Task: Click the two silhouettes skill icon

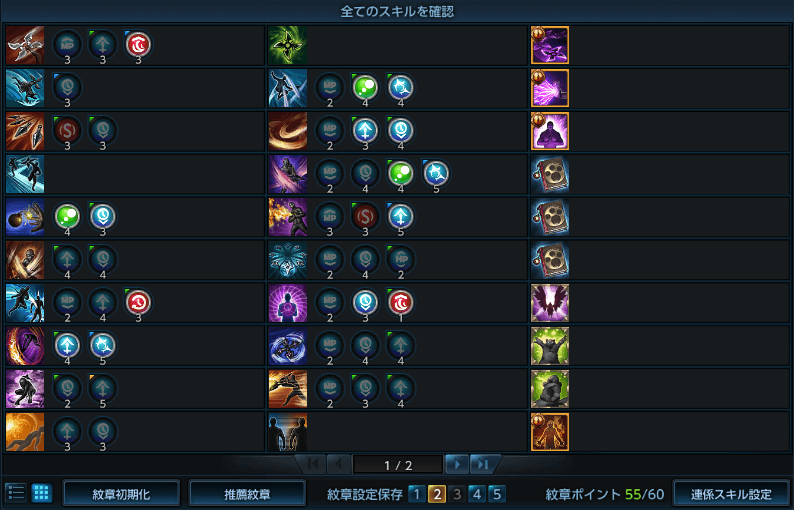Action: point(288,432)
